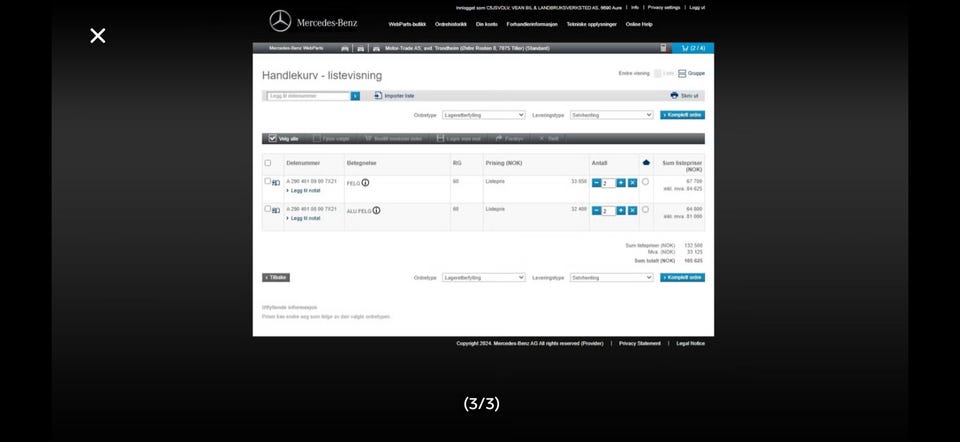960x442 pixels.
Task: Open info icon next to ALU FELG
Action: (x=377, y=210)
